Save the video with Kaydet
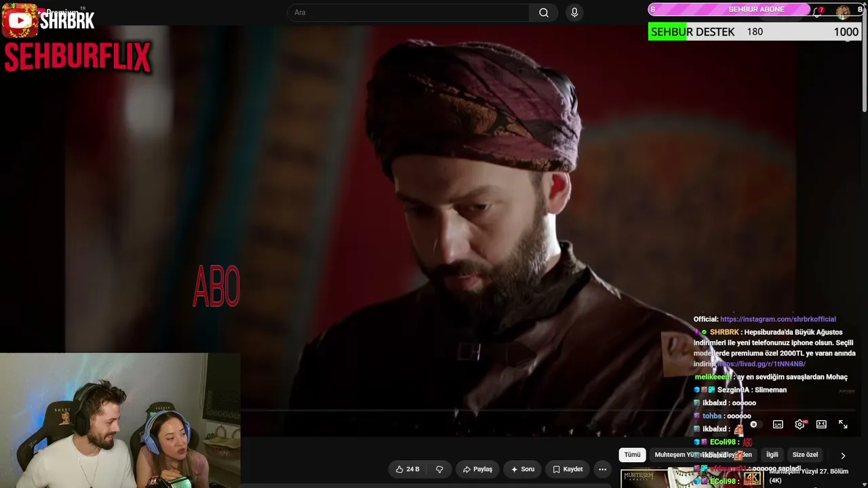Image resolution: width=868 pixels, height=488 pixels. click(568, 469)
